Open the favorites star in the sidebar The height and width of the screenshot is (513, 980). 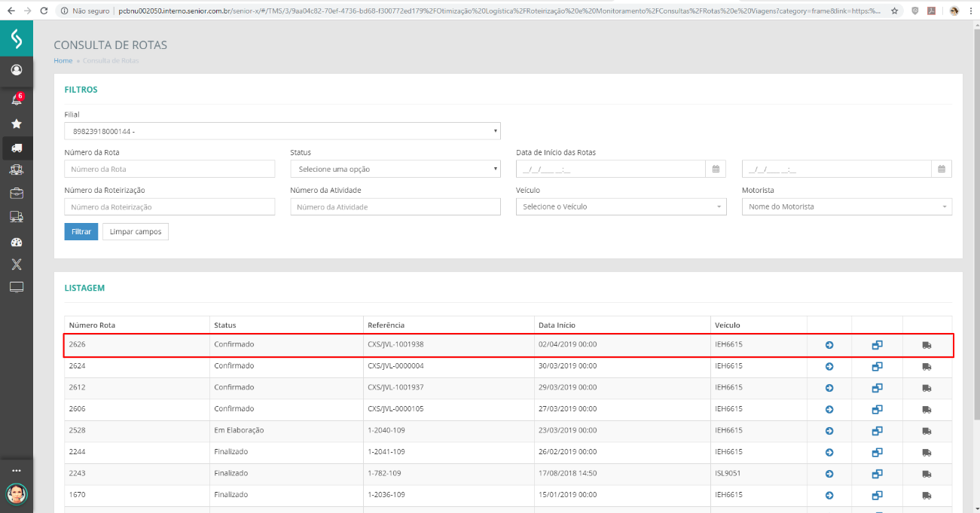[16, 124]
